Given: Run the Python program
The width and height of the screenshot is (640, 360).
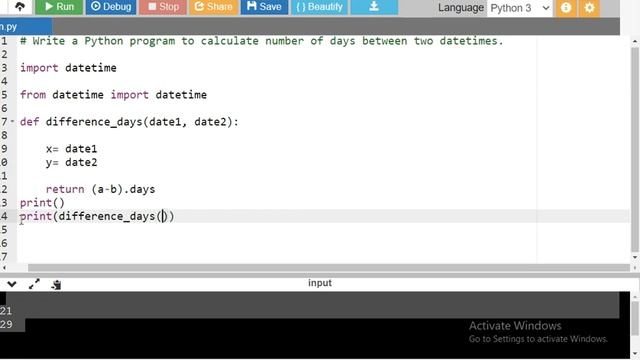Looking at the screenshot, I should click(x=59, y=7).
